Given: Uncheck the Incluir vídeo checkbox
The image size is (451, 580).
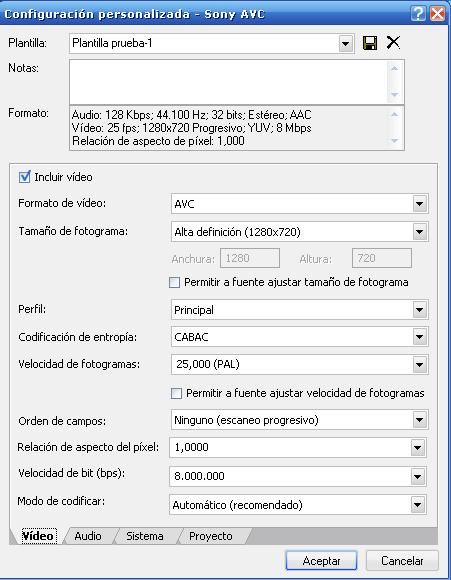Looking at the screenshot, I should (x=24, y=177).
